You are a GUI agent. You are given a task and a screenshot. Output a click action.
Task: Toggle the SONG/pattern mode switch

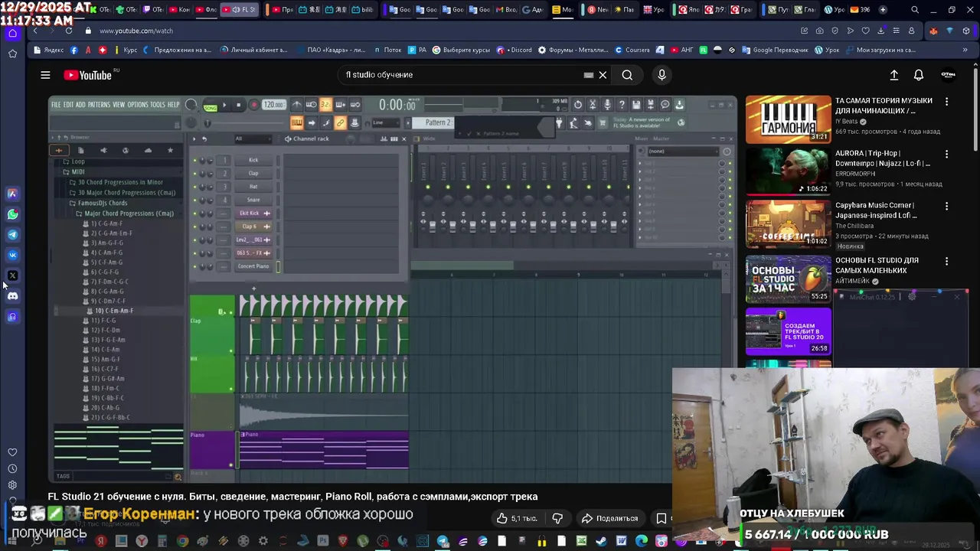click(x=211, y=109)
